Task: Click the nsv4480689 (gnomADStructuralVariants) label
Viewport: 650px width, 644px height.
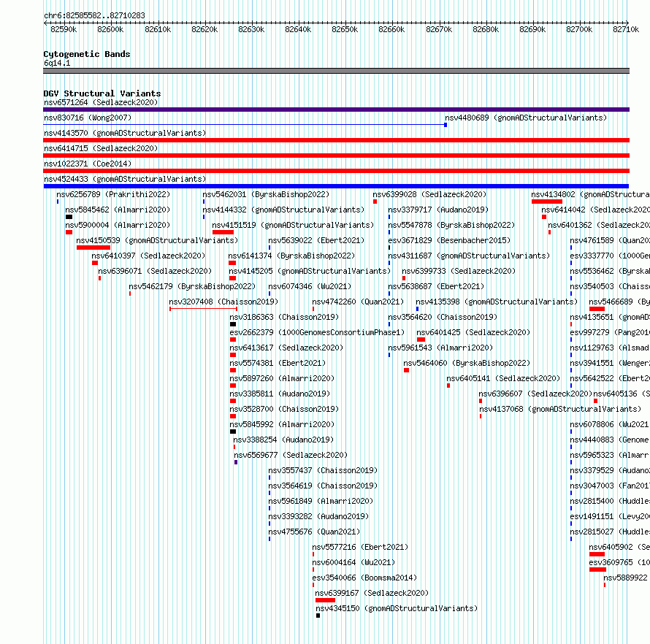Action: click(x=526, y=118)
